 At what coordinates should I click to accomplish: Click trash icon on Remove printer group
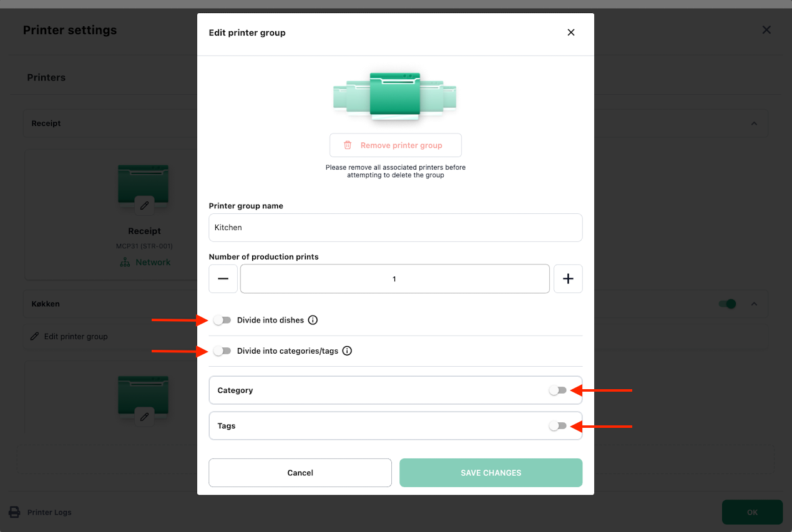click(348, 145)
